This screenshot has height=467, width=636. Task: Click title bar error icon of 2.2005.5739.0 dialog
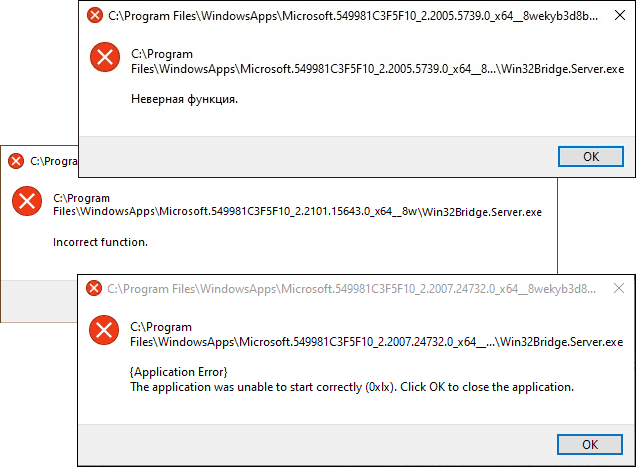coord(95,15)
